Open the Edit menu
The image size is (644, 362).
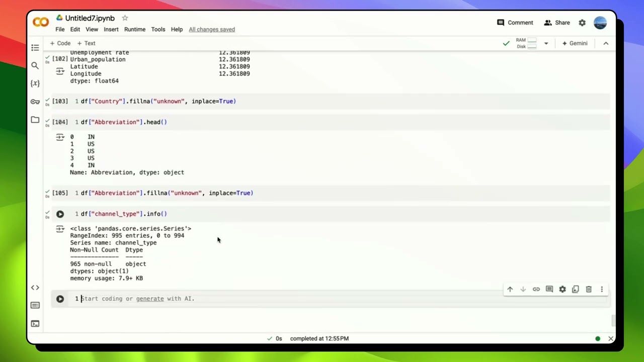(75, 29)
